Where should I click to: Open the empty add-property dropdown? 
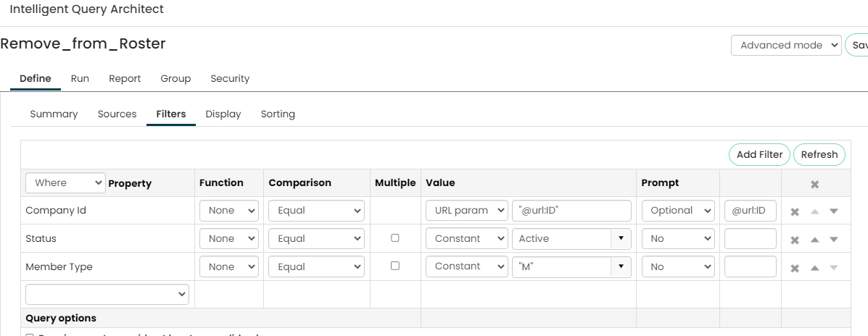(107, 294)
